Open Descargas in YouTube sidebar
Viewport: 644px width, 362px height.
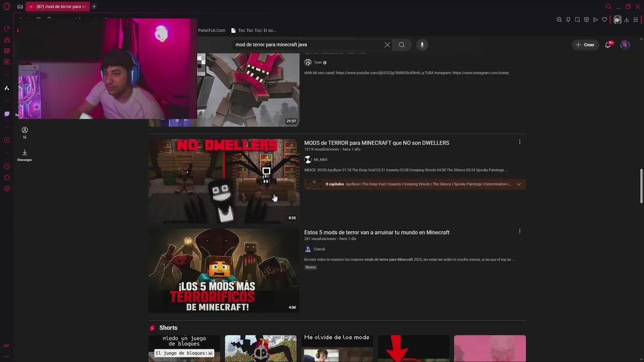click(x=25, y=155)
